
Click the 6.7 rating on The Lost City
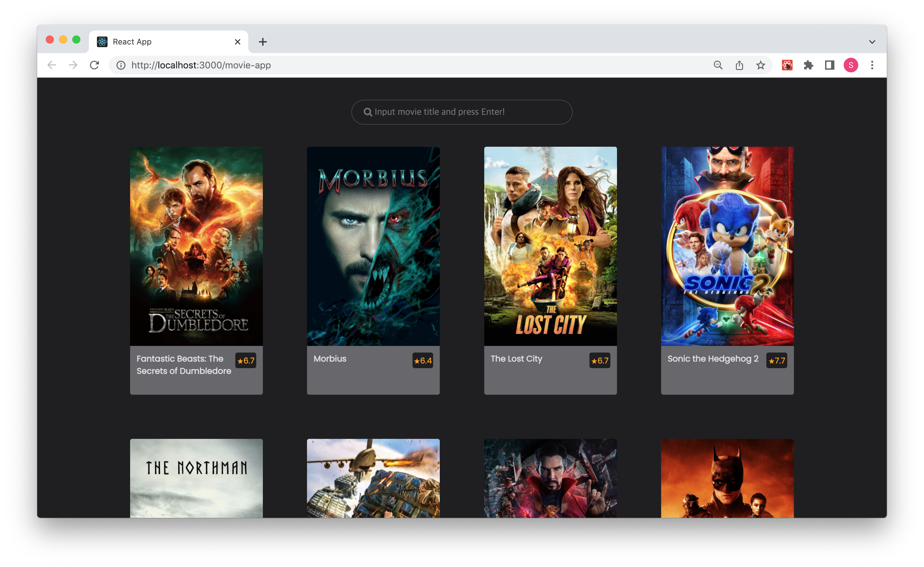600,361
